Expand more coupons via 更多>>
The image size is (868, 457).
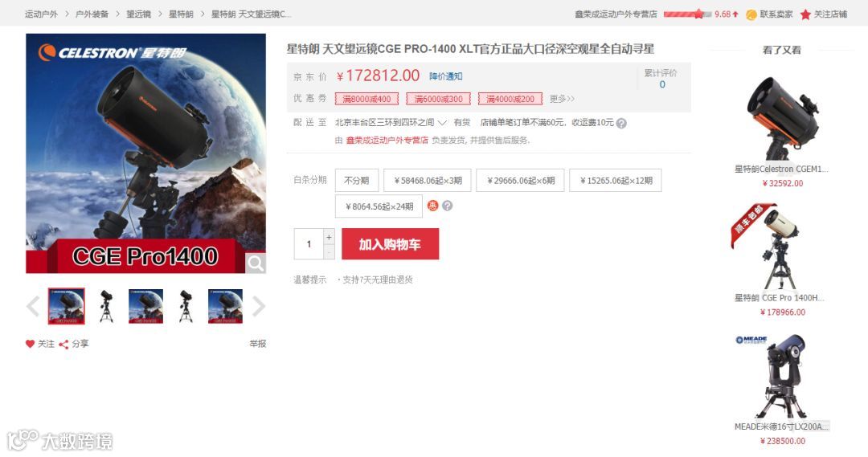pos(562,99)
